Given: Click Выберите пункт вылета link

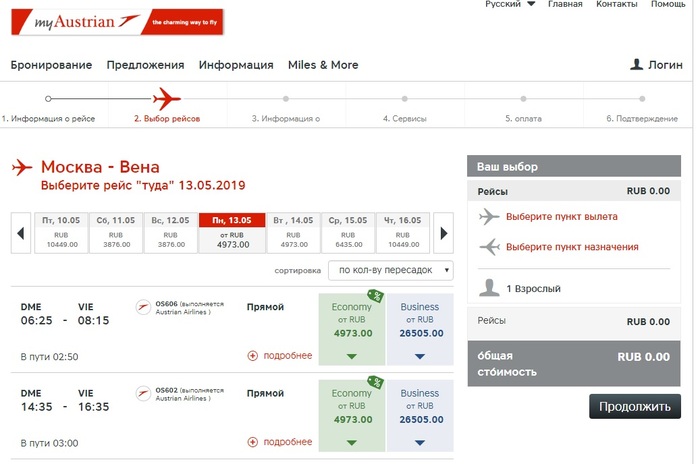Looking at the screenshot, I should [x=561, y=216].
